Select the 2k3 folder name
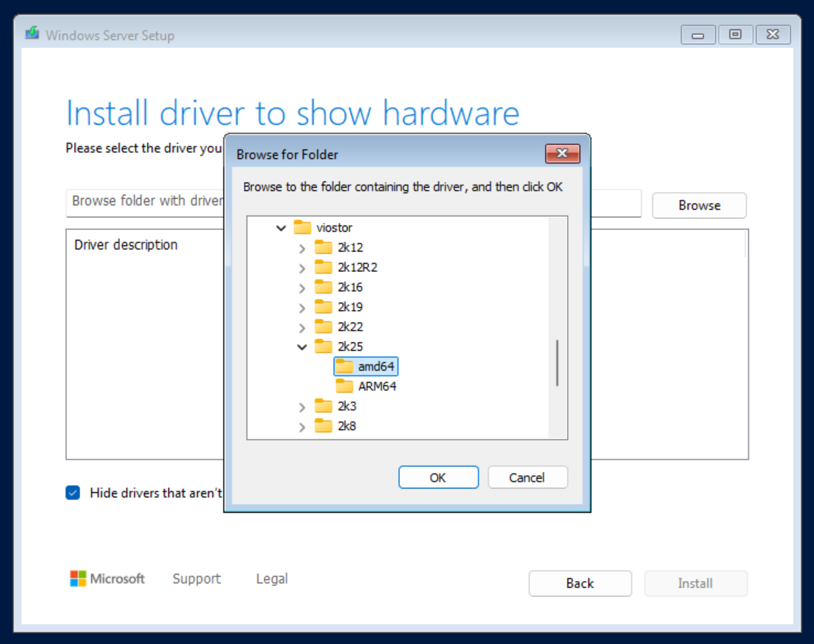This screenshot has width=814, height=644. (346, 406)
